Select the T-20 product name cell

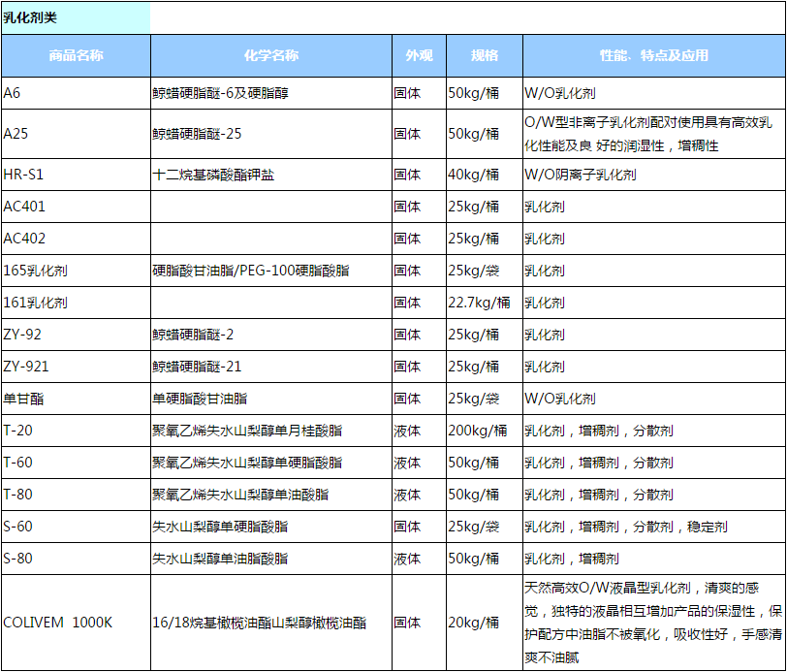pyautogui.click(x=76, y=431)
